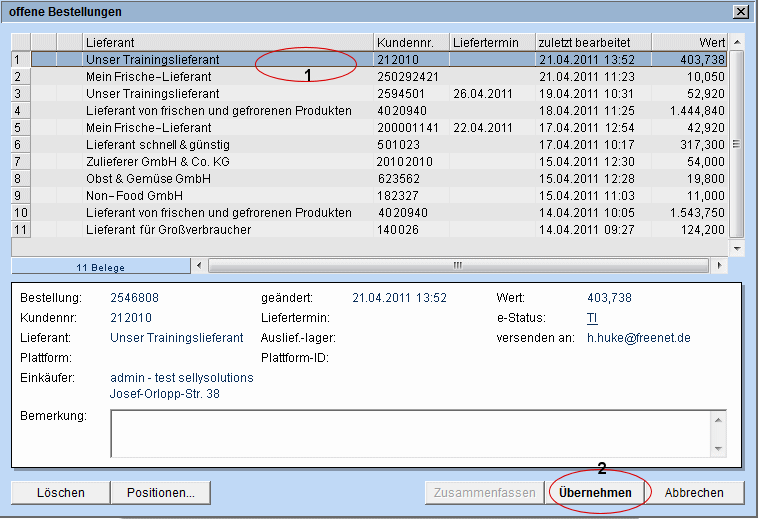Viewport: 759px width, 519px height.
Task: Click the TI e-Status link
Action: point(592,318)
